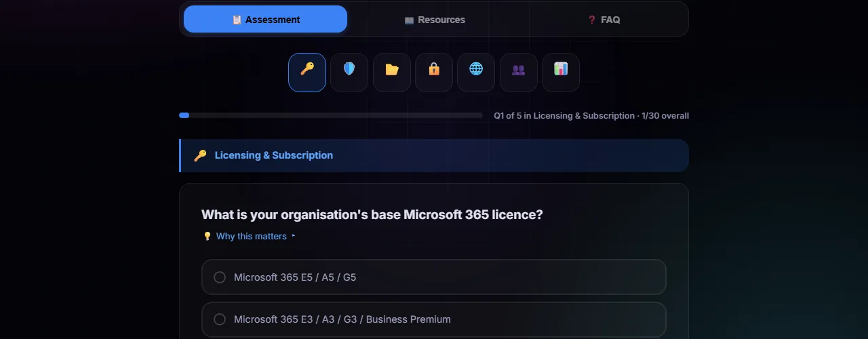
Task: Select Microsoft 365 E3 / A3 / G3 option
Action: (x=220, y=319)
